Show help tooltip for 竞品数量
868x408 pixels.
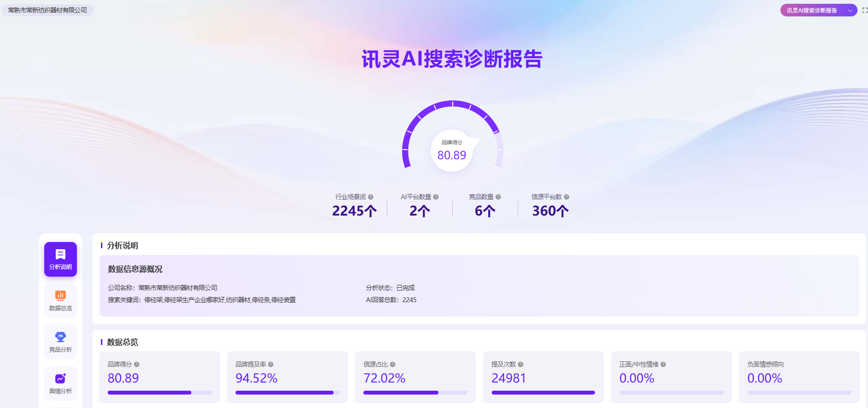click(498, 197)
